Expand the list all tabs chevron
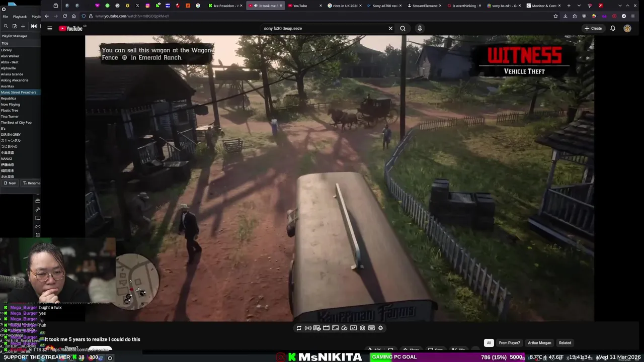This screenshot has height=362, width=644. point(579,6)
